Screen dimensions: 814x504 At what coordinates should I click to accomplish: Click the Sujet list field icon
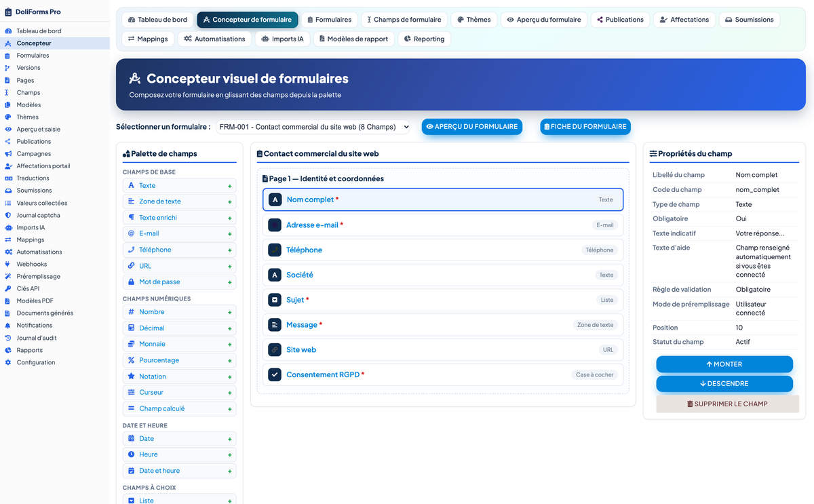[275, 300]
